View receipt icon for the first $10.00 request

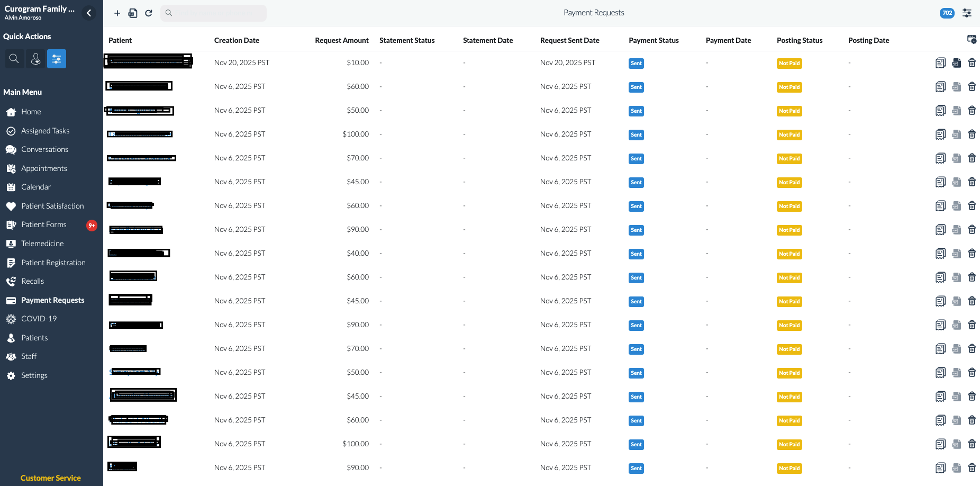[x=940, y=63]
